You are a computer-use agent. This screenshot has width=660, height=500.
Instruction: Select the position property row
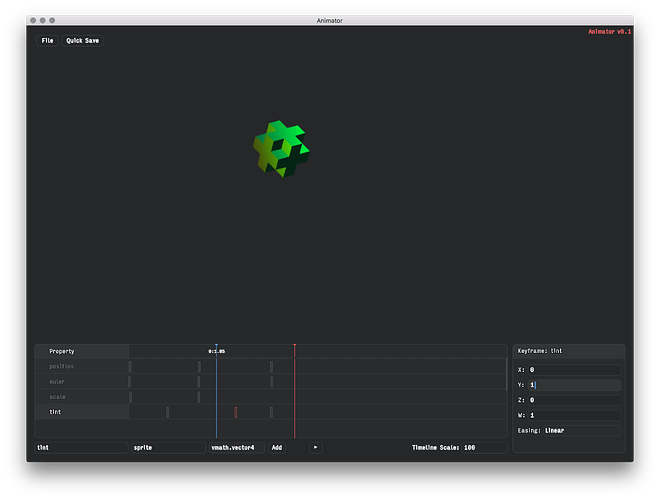tap(82, 367)
